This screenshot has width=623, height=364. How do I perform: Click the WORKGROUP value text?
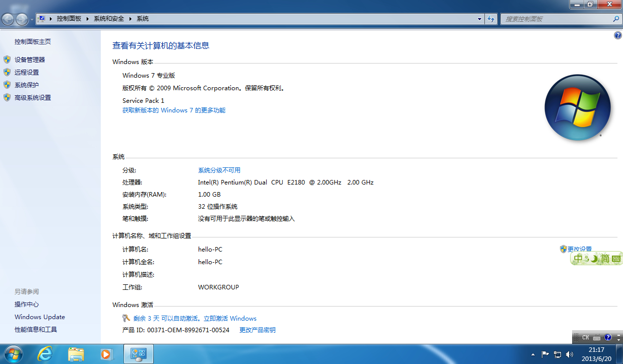click(219, 287)
